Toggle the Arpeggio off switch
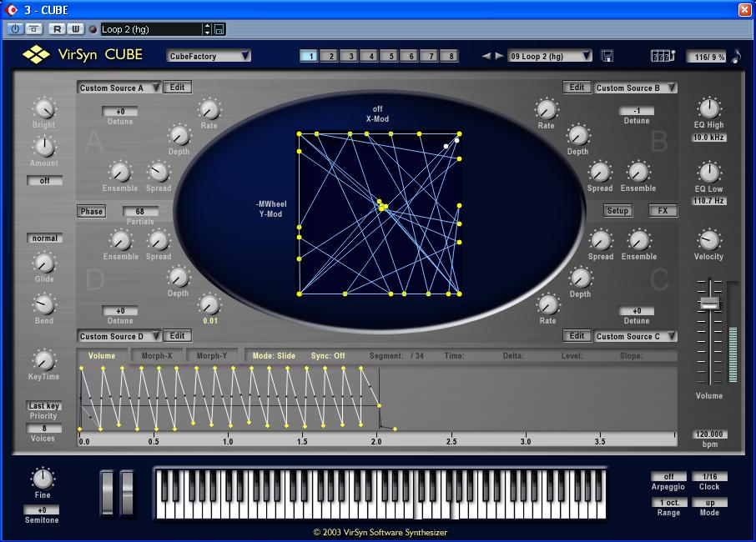 coord(668,476)
